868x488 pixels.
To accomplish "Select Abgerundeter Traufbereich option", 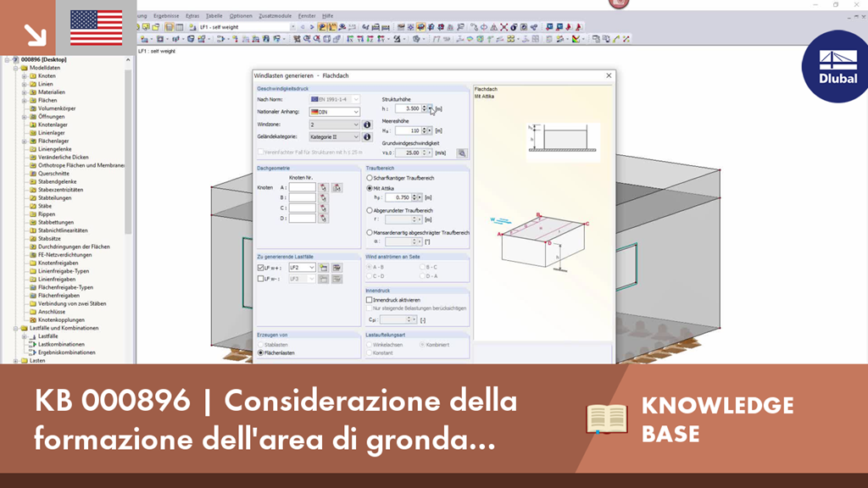I will 370,210.
